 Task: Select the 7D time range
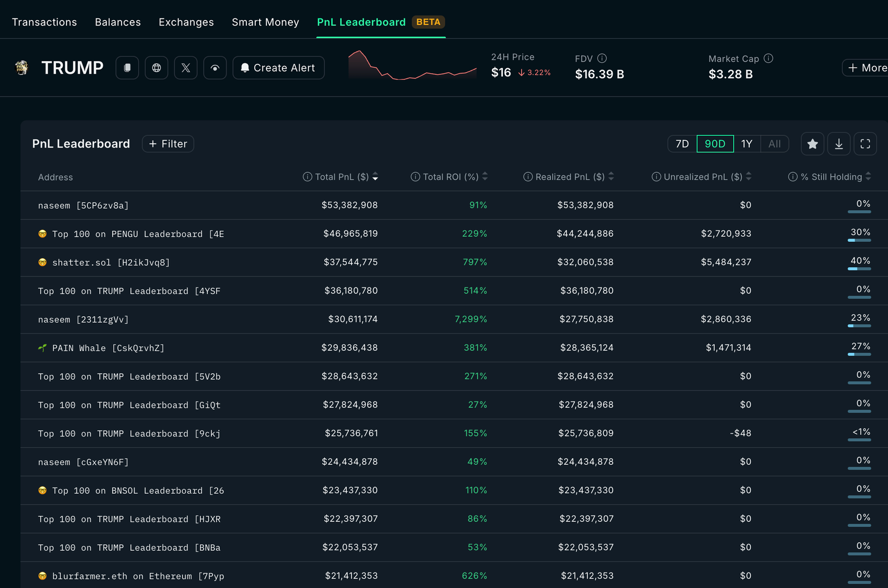coord(682,144)
